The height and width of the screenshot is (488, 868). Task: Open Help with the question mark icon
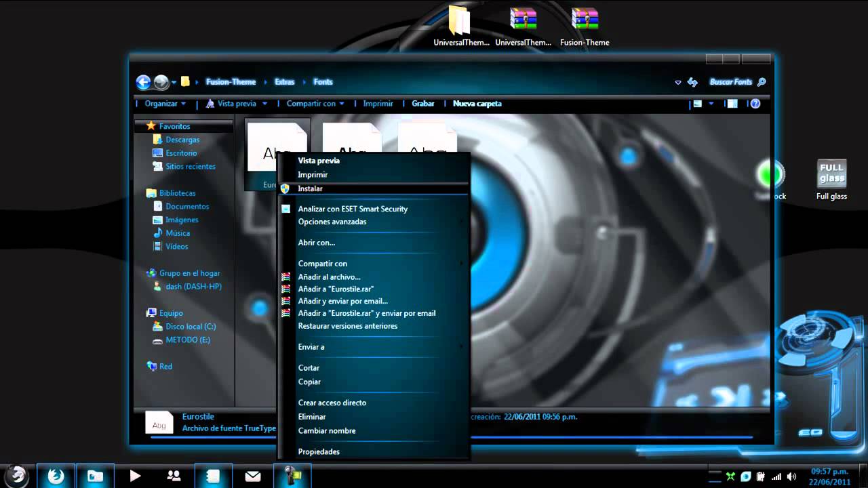point(755,104)
